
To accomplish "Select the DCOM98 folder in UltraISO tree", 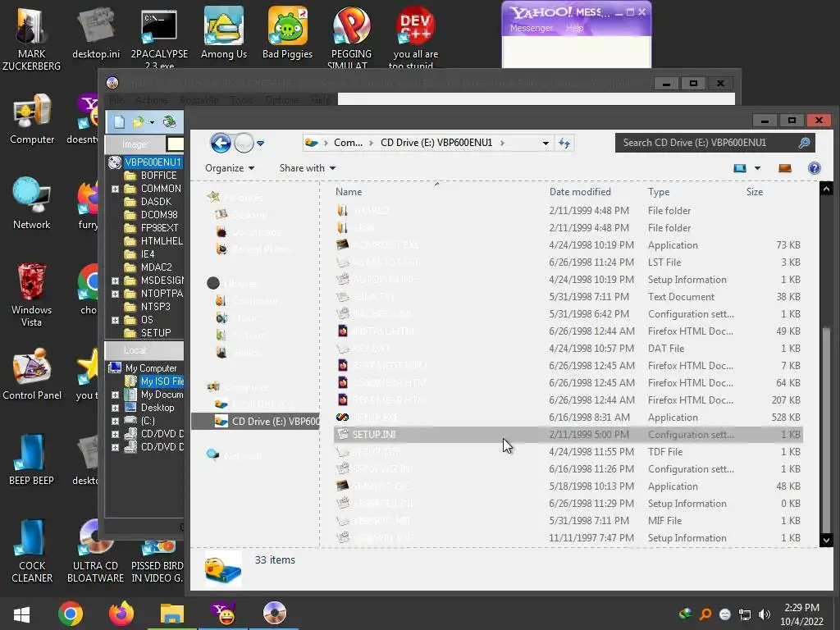I will click(x=159, y=215).
